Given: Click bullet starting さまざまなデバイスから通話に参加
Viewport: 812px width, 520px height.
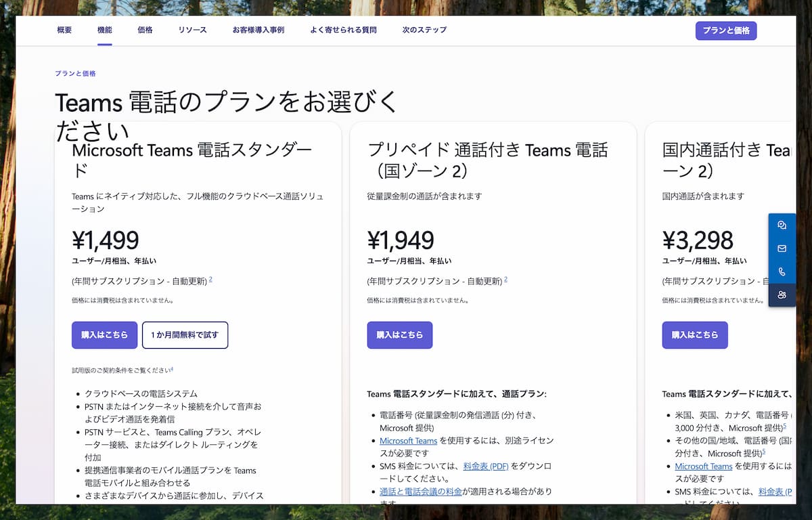Looking at the screenshot, I should click(x=174, y=496).
